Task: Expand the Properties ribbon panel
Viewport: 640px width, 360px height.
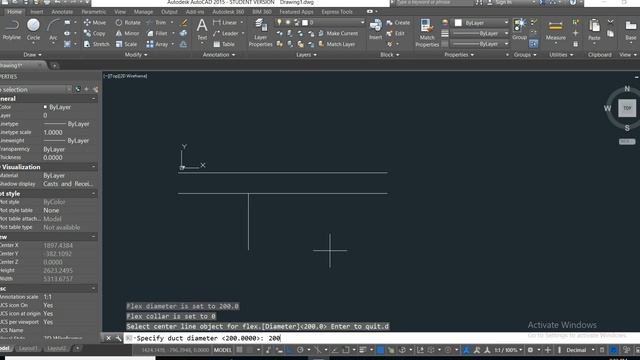Action: coord(459,55)
